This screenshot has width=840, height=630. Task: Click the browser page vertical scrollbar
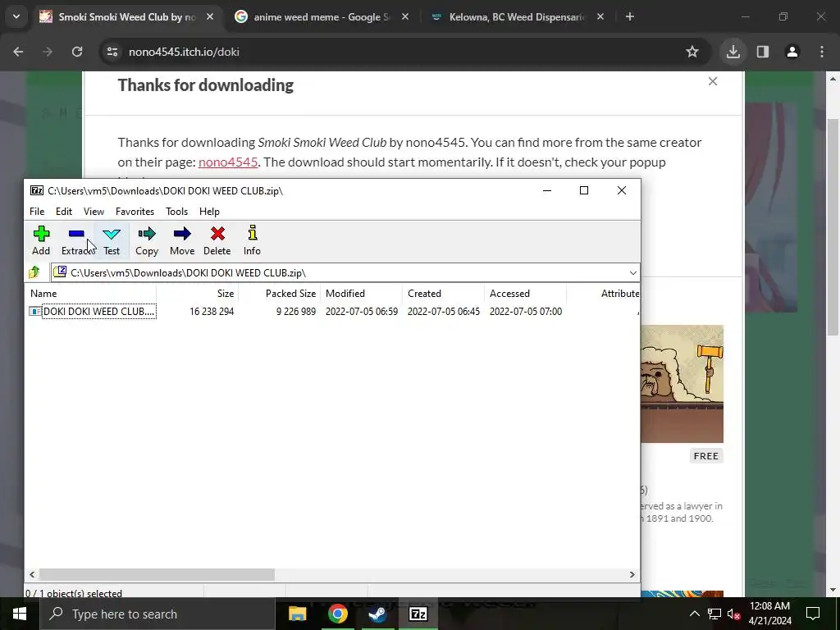click(833, 226)
